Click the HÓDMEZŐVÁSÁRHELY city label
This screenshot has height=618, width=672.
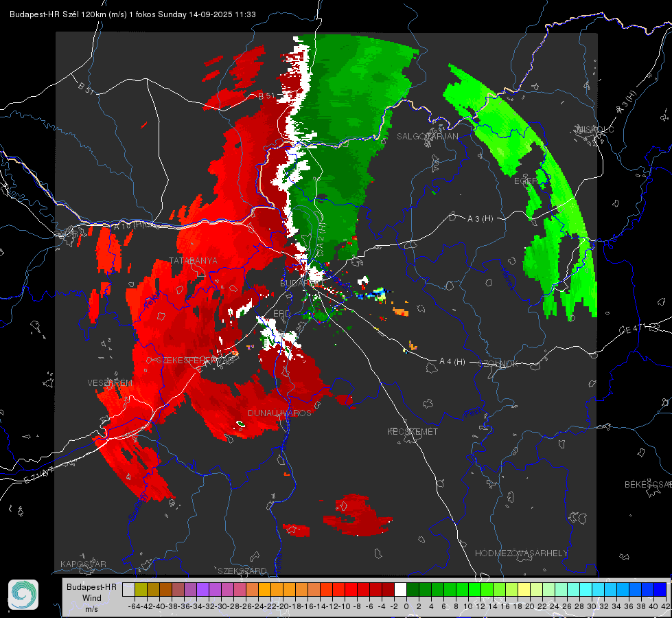[x=521, y=553]
